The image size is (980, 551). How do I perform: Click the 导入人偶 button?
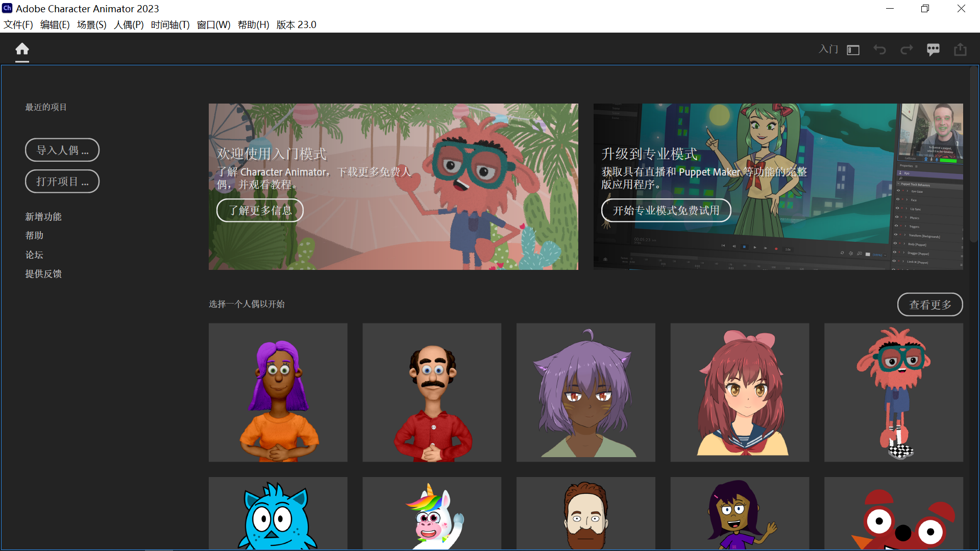[62, 150]
